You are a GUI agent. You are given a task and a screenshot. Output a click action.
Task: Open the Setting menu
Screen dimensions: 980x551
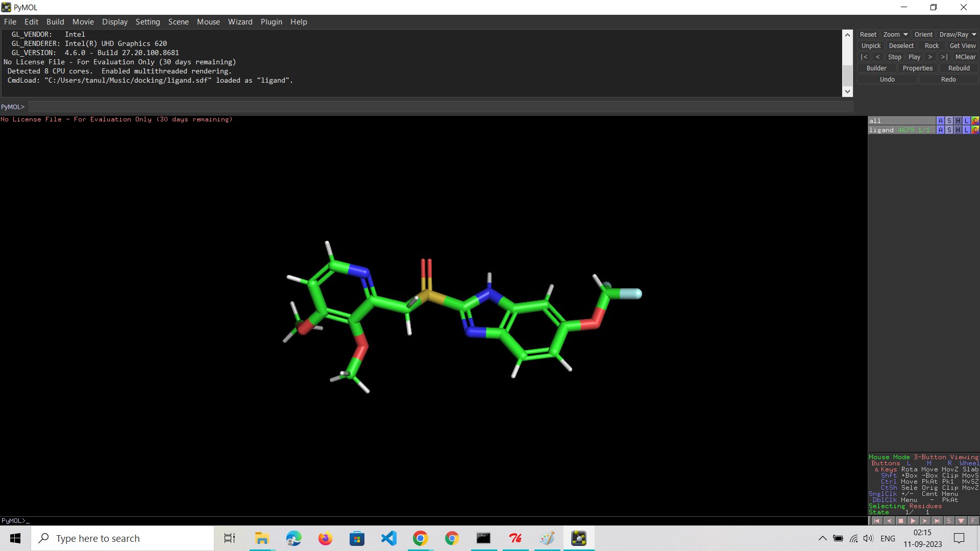pos(148,22)
